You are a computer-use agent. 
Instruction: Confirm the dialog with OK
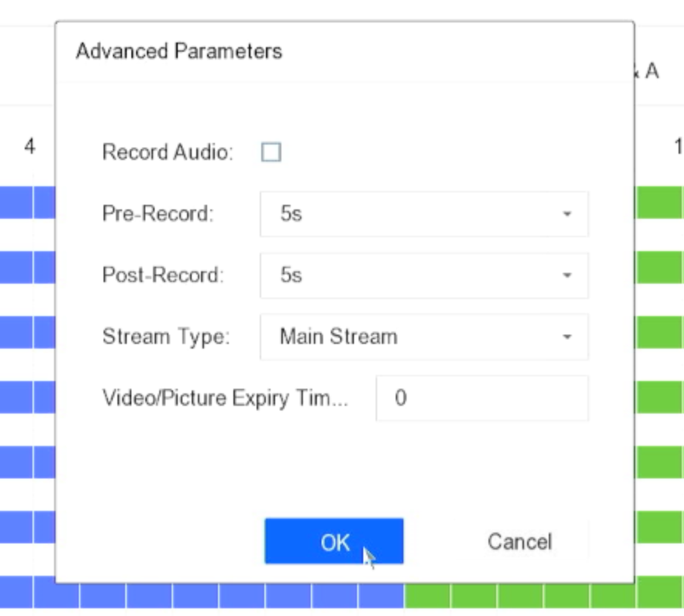click(x=334, y=542)
